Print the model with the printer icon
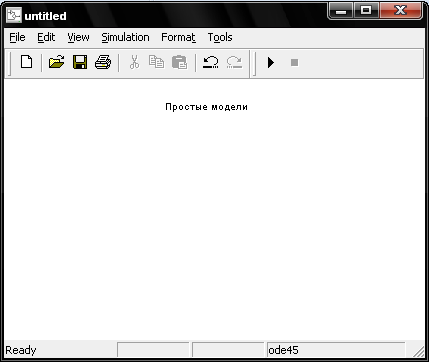Image resolution: width=429 pixels, height=362 pixels. point(103,62)
